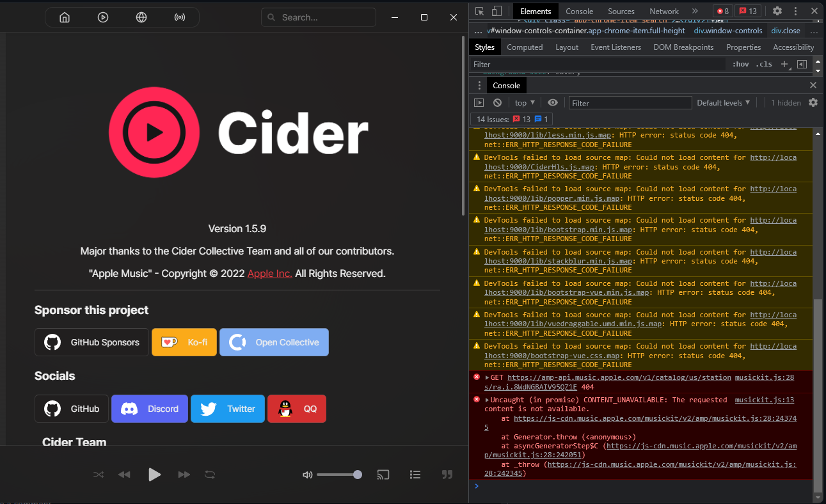
Task: Activate DevTools inspect element picker
Action: coord(480,11)
